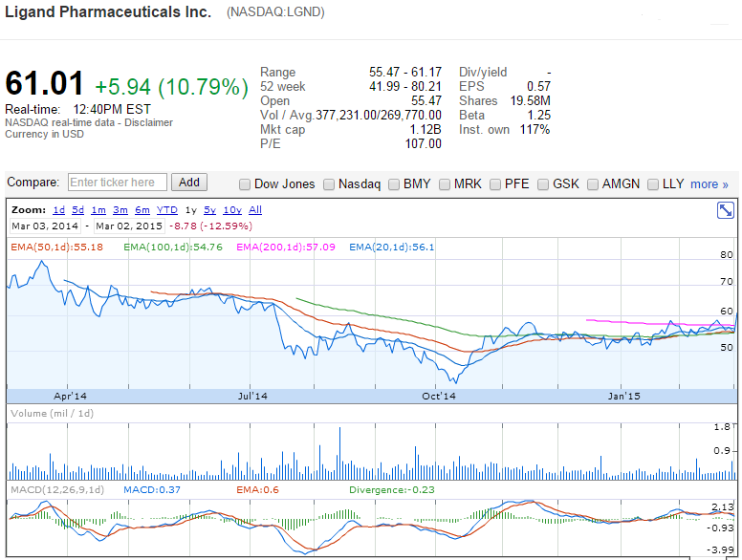Click the Inst. own value 117%
This screenshot has height=560, width=742.
coord(535,130)
